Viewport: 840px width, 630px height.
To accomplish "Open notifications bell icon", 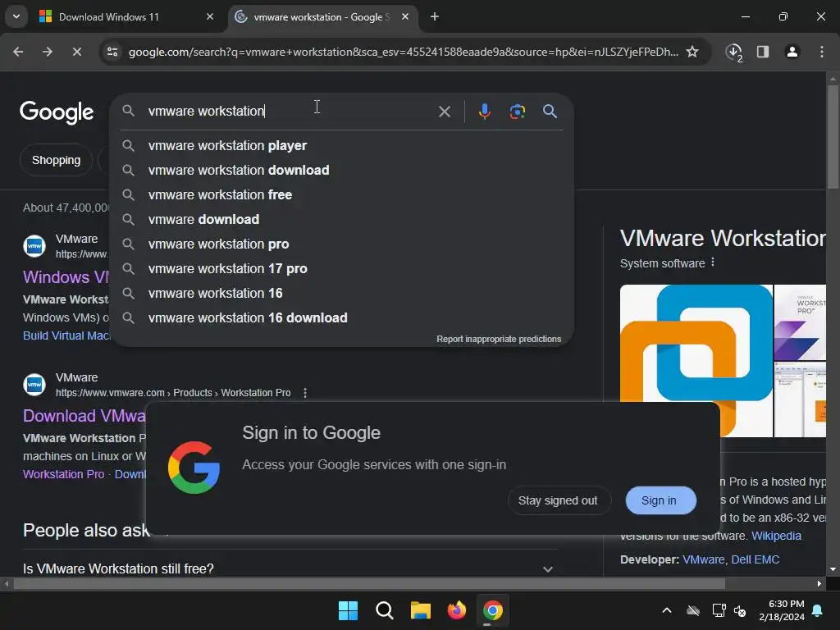I will (x=818, y=610).
